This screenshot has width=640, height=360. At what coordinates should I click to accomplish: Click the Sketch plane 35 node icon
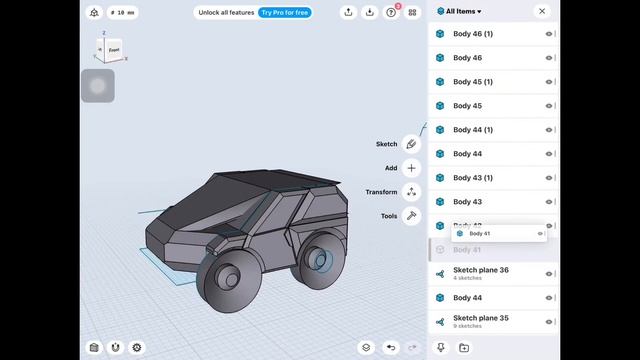tap(440, 322)
